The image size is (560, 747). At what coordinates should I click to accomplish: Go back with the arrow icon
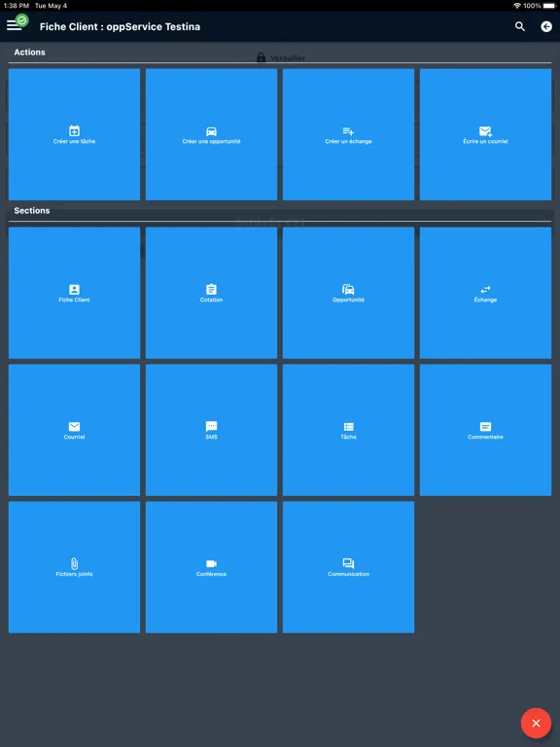point(546,26)
